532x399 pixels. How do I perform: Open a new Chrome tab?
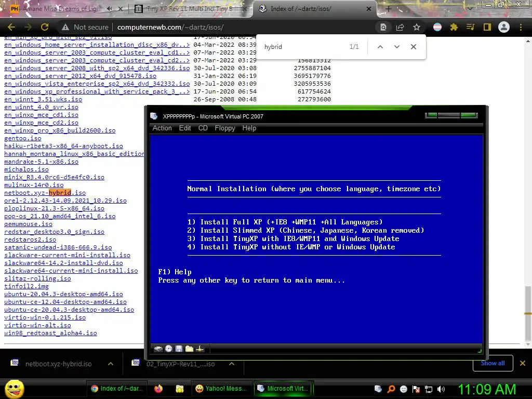pyautogui.click(x=389, y=9)
